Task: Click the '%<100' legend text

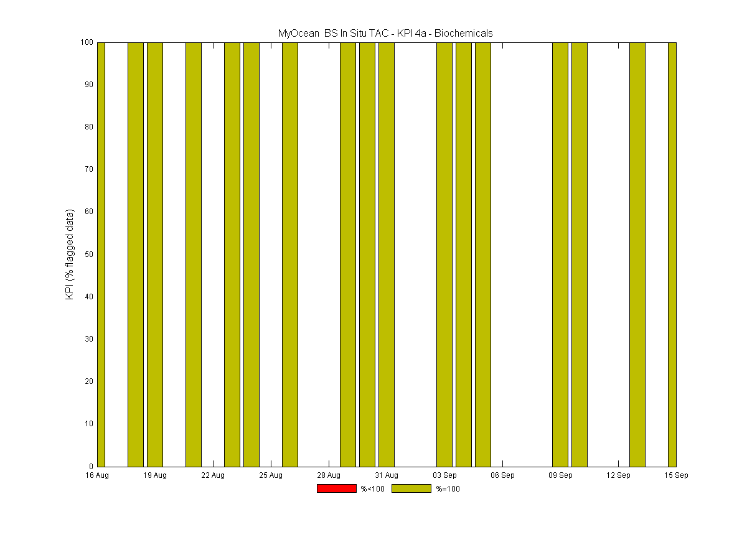Action: pyautogui.click(x=372, y=489)
